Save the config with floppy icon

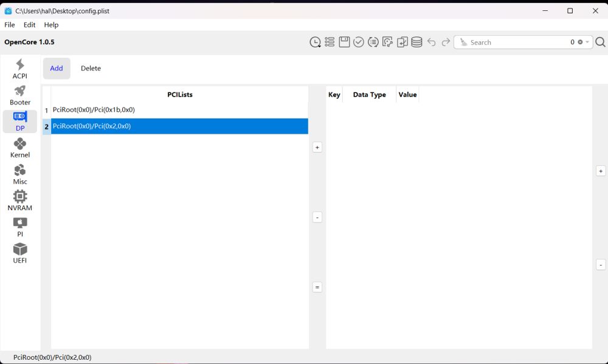(x=344, y=42)
